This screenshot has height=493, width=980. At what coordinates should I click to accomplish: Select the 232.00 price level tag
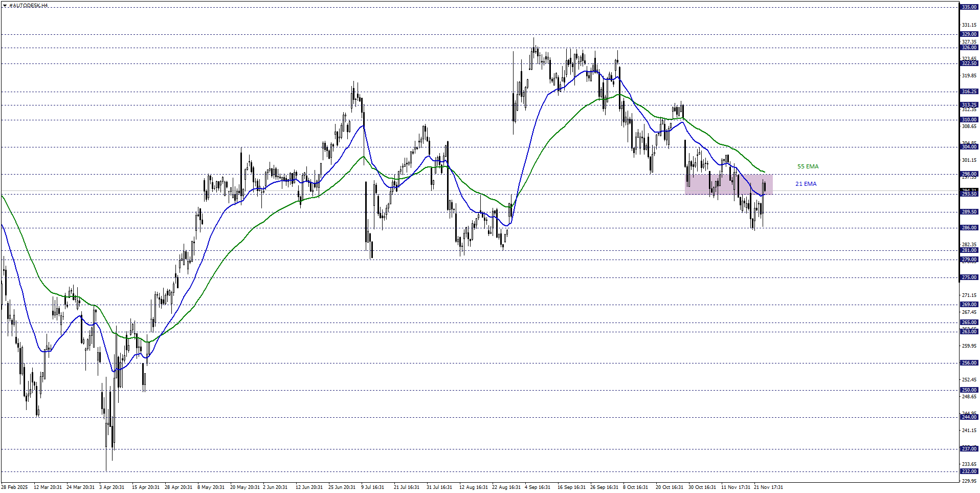click(x=969, y=471)
